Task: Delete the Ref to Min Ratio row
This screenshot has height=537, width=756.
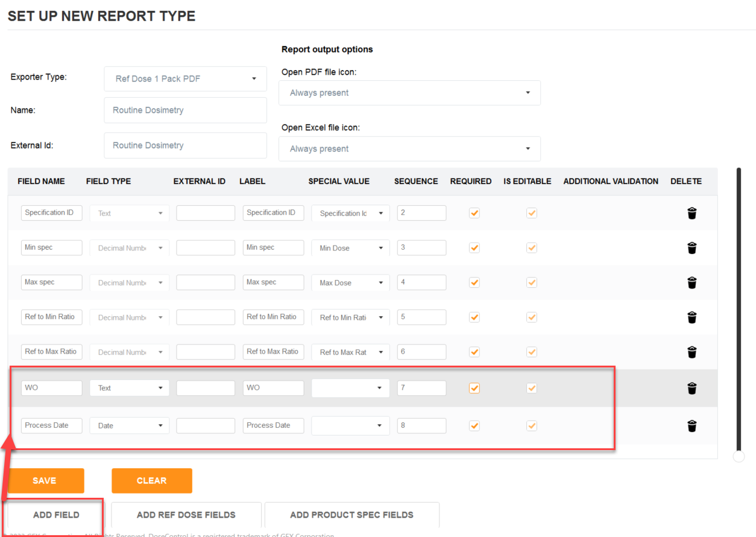Action: (692, 317)
